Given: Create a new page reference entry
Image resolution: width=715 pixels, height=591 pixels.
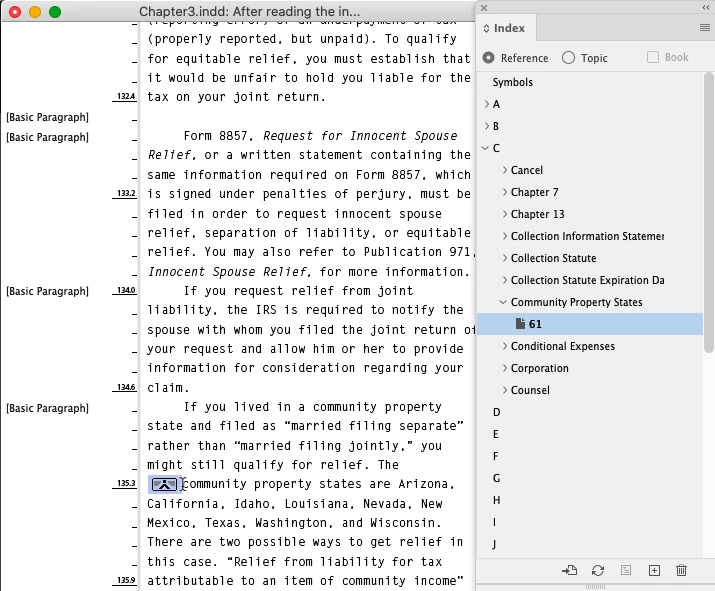Looking at the screenshot, I should [654, 570].
